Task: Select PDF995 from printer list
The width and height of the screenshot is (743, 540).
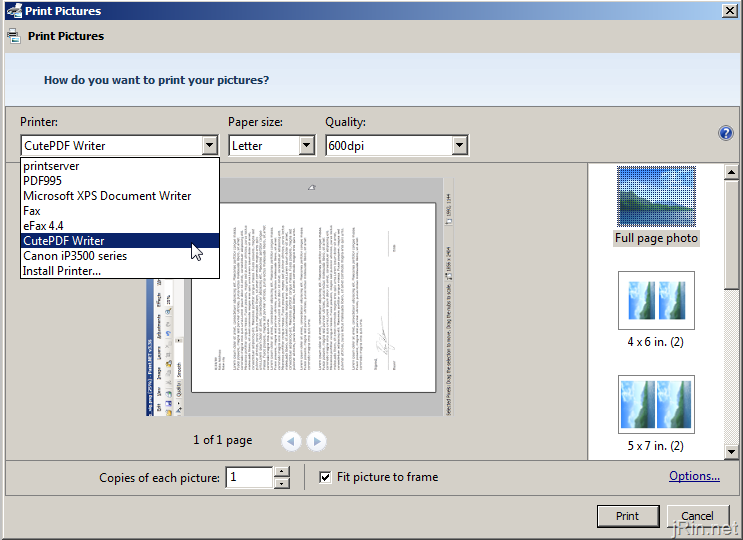Action: (x=120, y=180)
